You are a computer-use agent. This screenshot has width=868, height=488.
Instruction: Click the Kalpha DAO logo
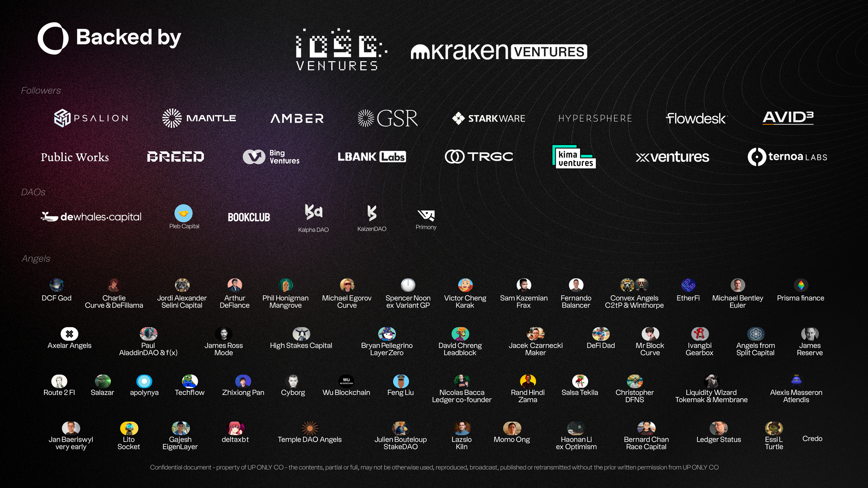(313, 212)
